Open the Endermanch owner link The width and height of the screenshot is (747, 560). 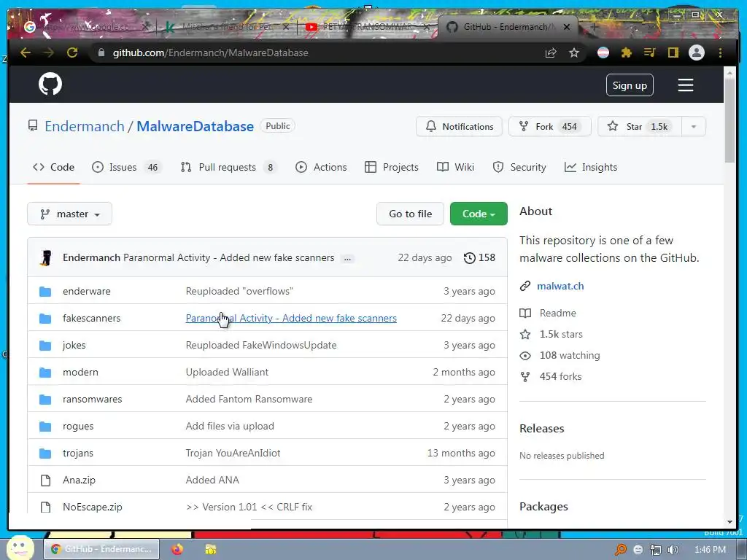85,126
